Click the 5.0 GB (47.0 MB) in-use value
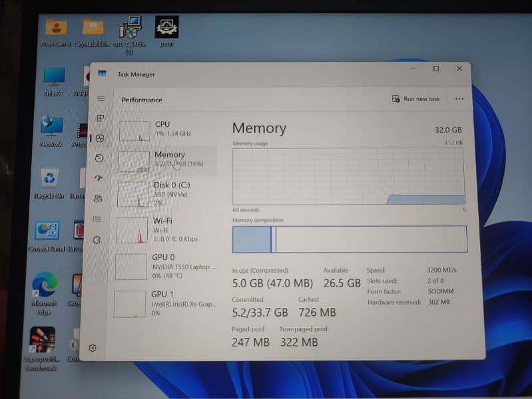 (272, 283)
